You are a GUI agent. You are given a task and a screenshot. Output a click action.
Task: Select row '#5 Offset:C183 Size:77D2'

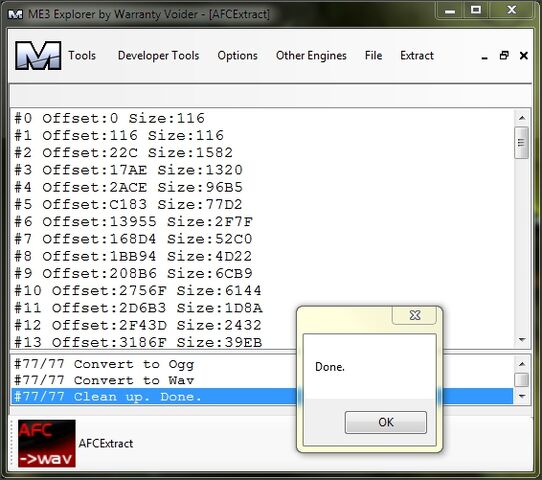coord(263,205)
